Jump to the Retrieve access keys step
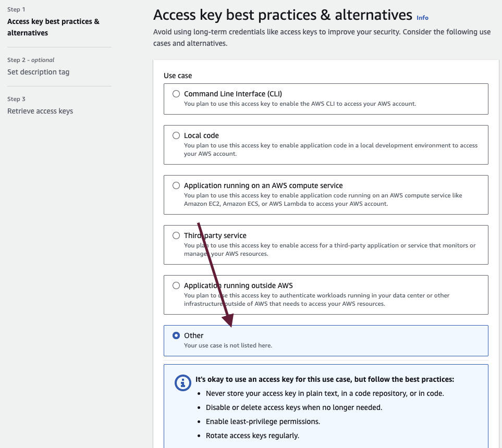Screen dimensions: 502x448 click(40, 111)
